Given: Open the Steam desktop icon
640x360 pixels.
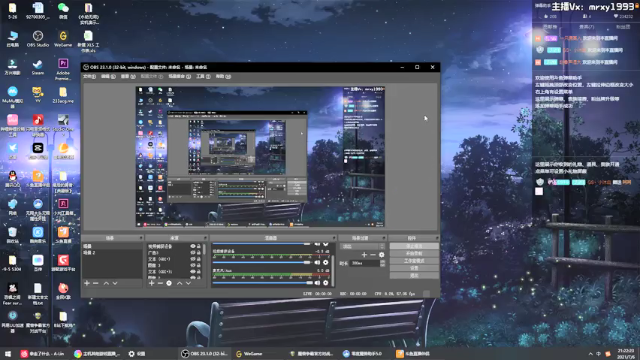Looking at the screenshot, I should click(38, 67).
